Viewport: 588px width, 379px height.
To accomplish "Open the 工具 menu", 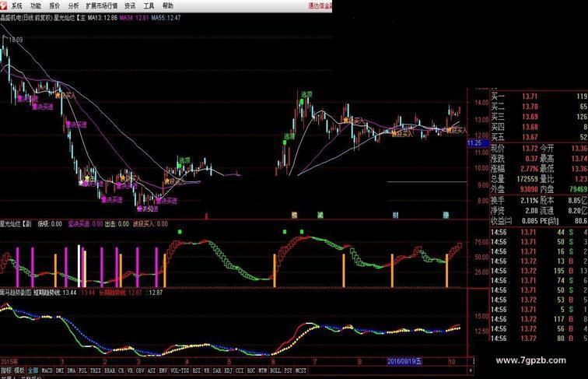I will click(x=149, y=5).
